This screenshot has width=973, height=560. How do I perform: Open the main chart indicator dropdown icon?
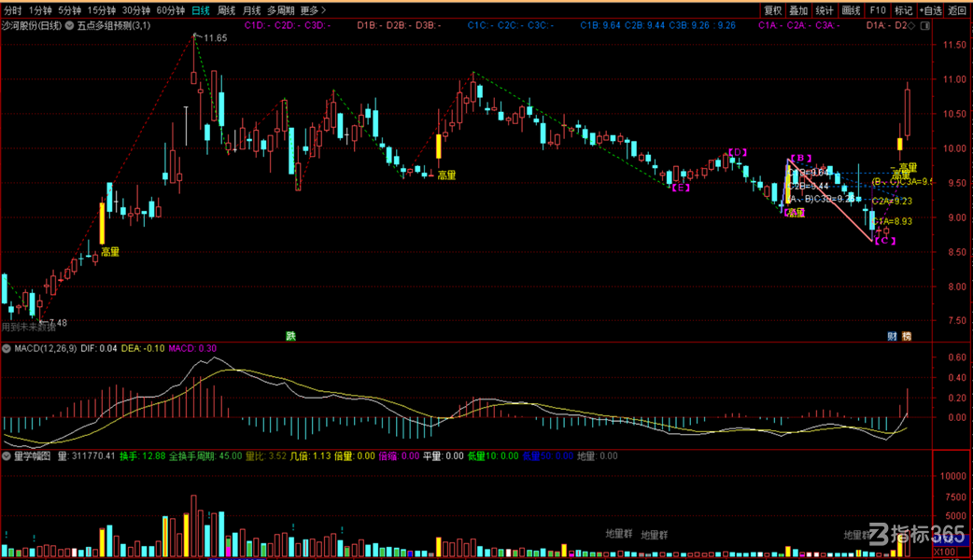[x=69, y=25]
